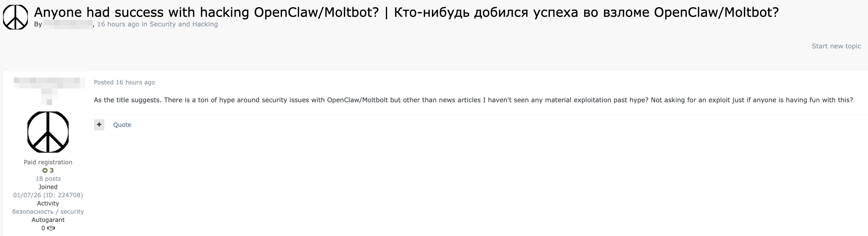868x236 pixels.
Task: Toggle the plus multiquote button beside Quote
Action: (x=99, y=125)
